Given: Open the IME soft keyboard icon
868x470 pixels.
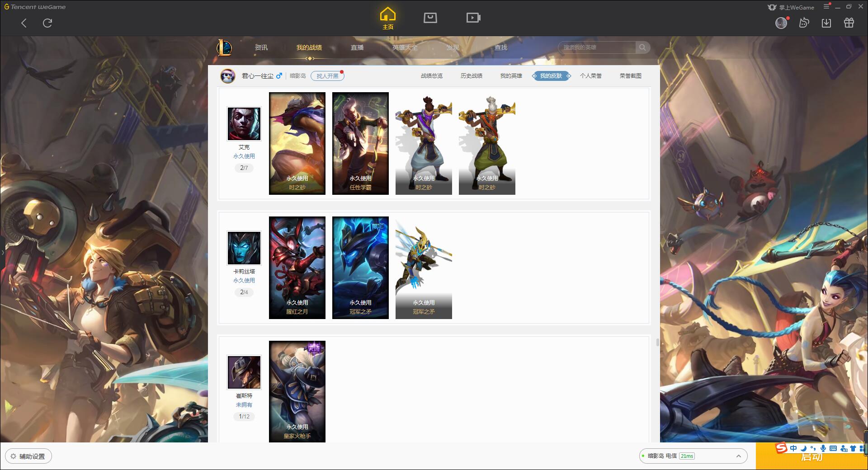Looking at the screenshot, I should (833, 448).
